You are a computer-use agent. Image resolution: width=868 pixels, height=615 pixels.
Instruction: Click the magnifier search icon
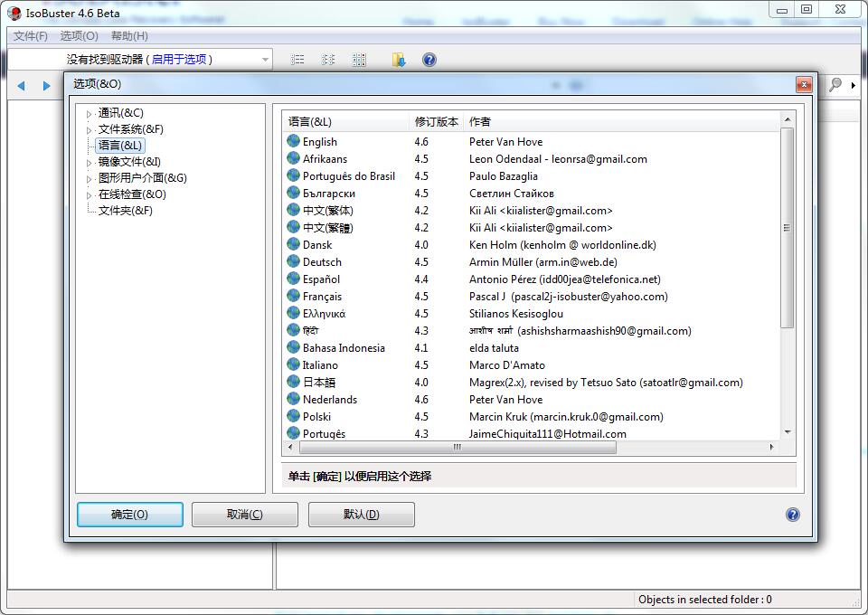[x=835, y=85]
